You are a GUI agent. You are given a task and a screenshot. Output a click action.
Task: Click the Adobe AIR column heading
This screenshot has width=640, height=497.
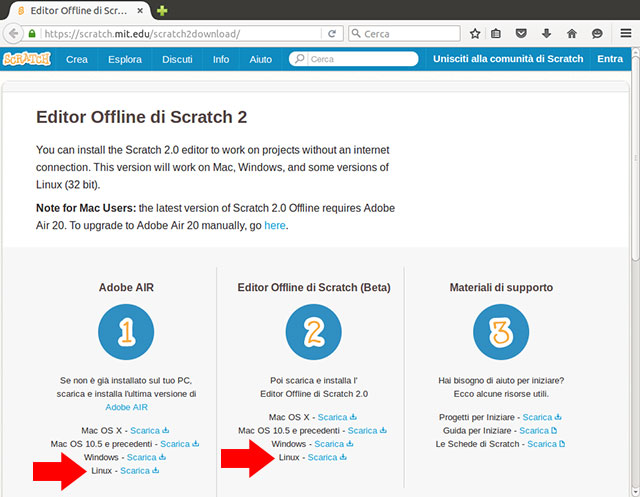click(126, 288)
